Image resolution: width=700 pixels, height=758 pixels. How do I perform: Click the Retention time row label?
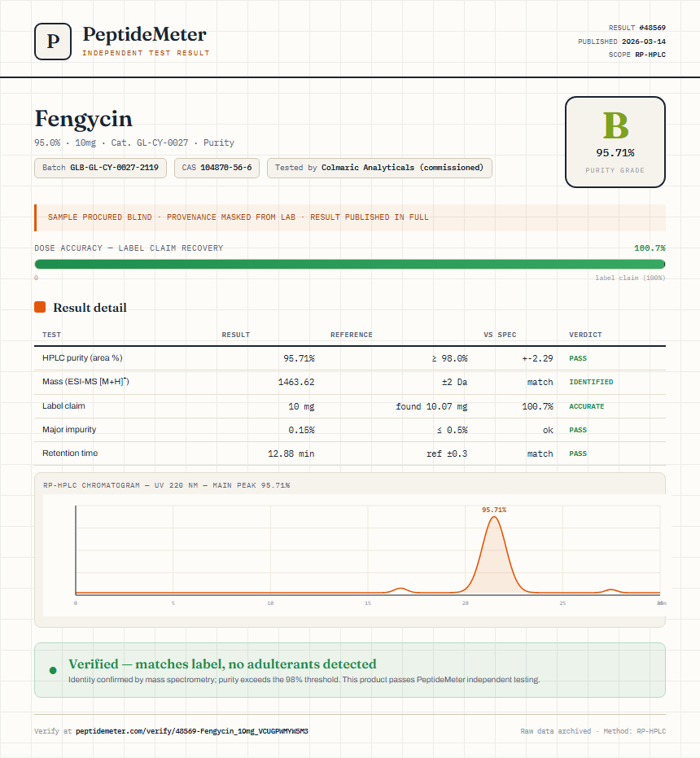70,453
